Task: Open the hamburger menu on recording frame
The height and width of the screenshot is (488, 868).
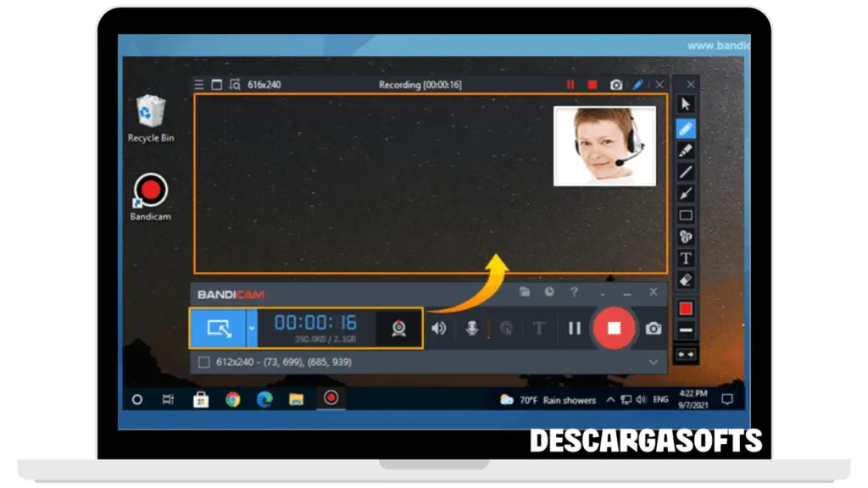Action: (199, 85)
